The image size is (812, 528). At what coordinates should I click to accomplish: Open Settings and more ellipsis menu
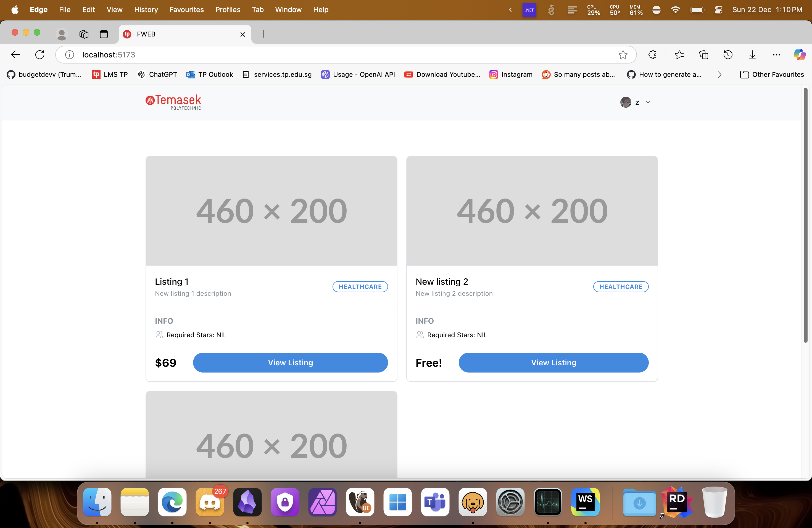[777, 55]
